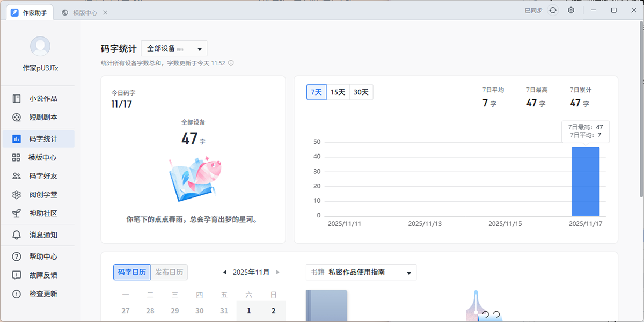Click the sync refresh icon beside 已同步
644x322 pixels.
coord(553,10)
